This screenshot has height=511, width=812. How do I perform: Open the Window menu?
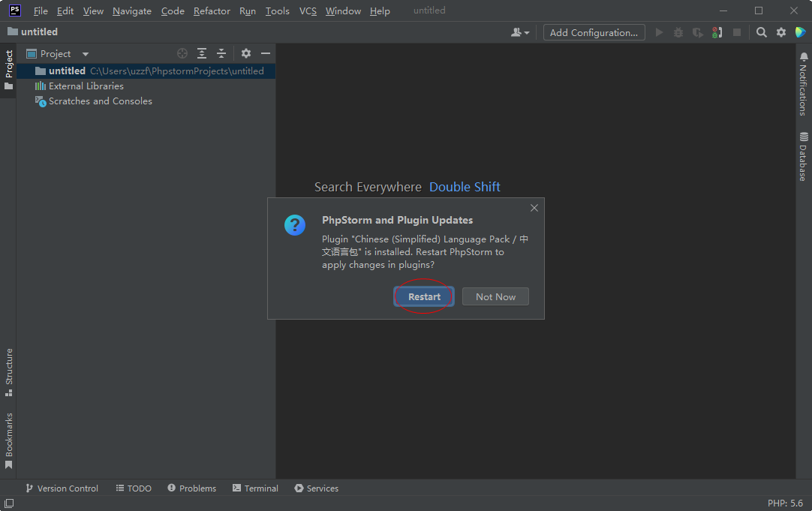[343, 11]
